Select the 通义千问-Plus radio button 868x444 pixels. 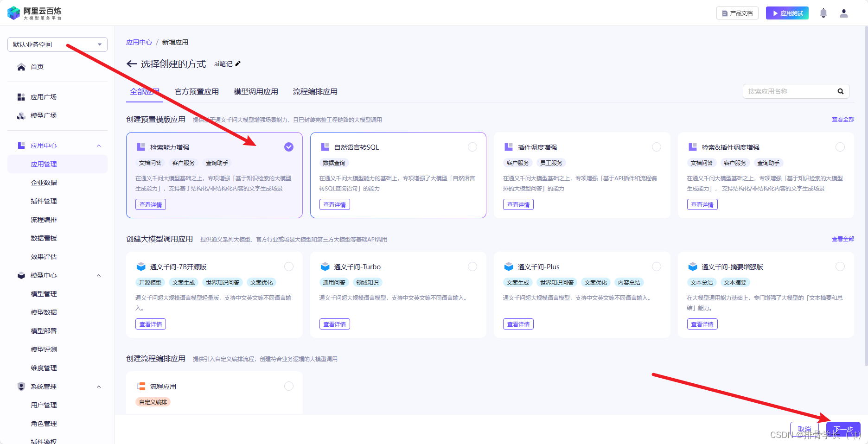[657, 266]
